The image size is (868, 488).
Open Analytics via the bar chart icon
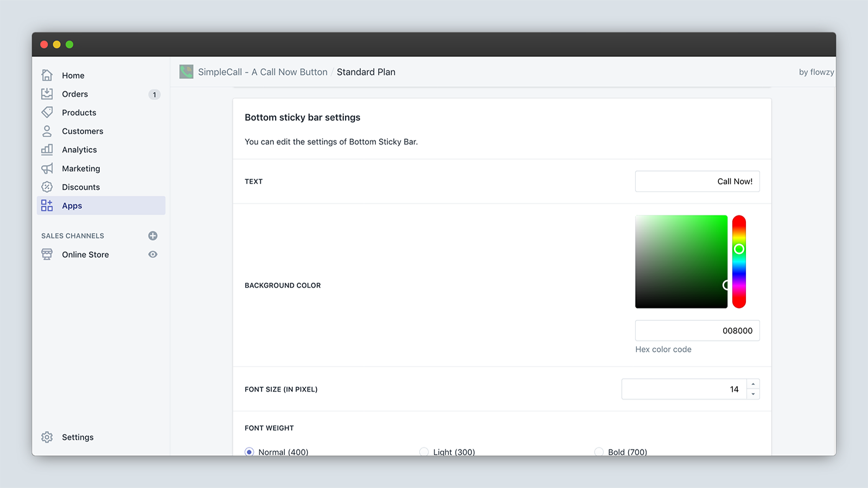coord(47,150)
